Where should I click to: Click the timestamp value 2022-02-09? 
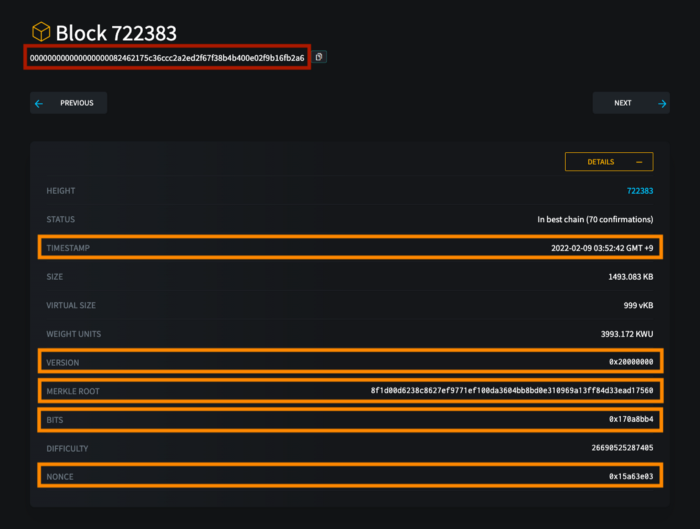tap(602, 248)
